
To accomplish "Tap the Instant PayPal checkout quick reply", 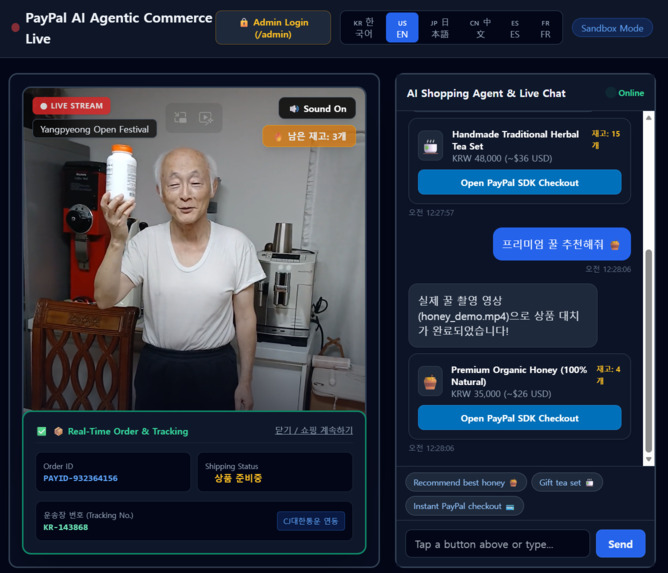I will pyautogui.click(x=464, y=506).
